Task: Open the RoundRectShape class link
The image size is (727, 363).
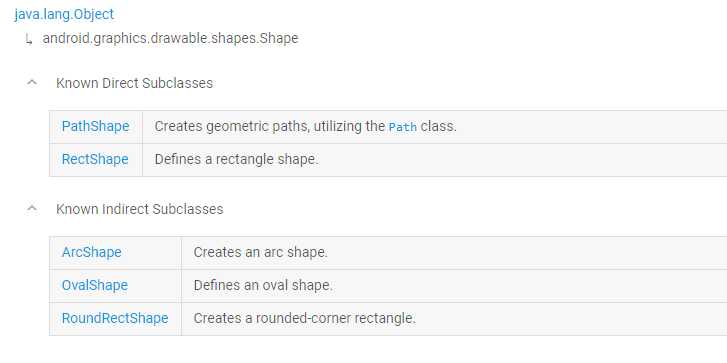Action: tap(115, 318)
